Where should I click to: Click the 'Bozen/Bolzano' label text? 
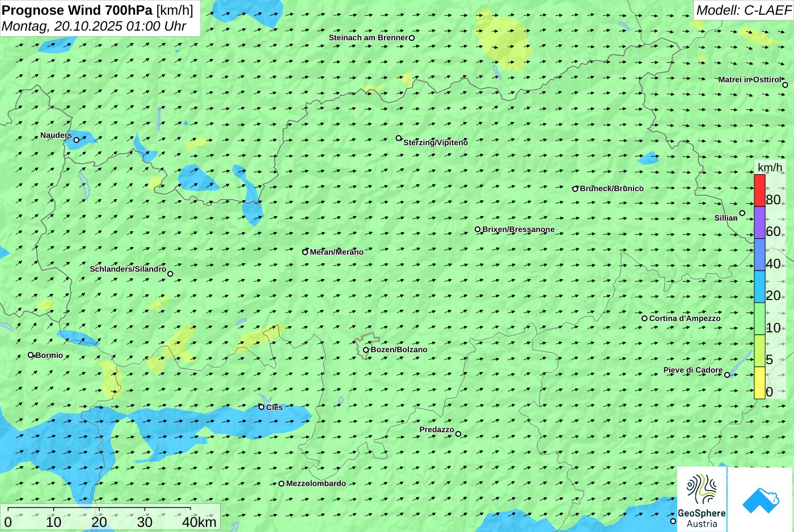(x=399, y=350)
